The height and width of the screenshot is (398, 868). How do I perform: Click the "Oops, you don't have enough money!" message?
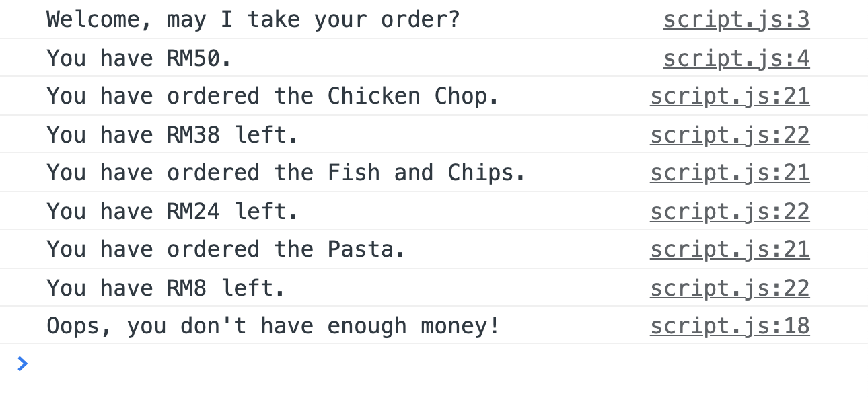click(273, 327)
